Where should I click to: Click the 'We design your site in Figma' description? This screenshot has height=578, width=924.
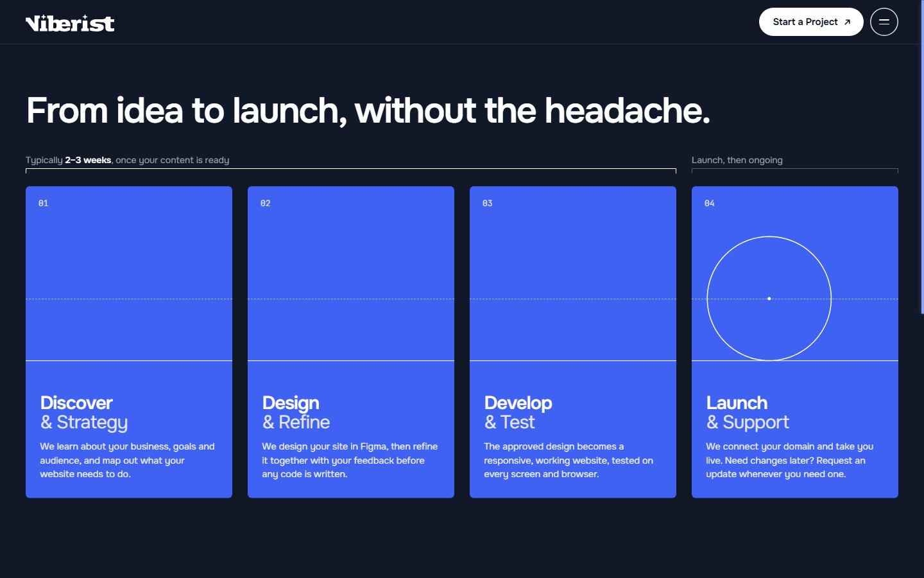(350, 460)
